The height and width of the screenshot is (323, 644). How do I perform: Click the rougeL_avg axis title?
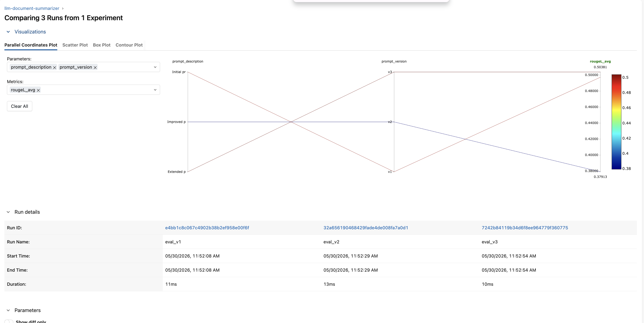coord(600,61)
